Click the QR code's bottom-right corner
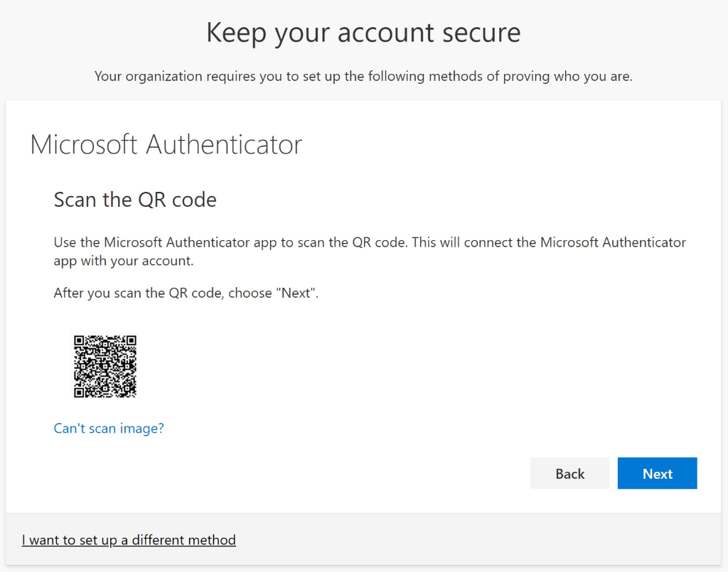The image size is (728, 572). [133, 394]
